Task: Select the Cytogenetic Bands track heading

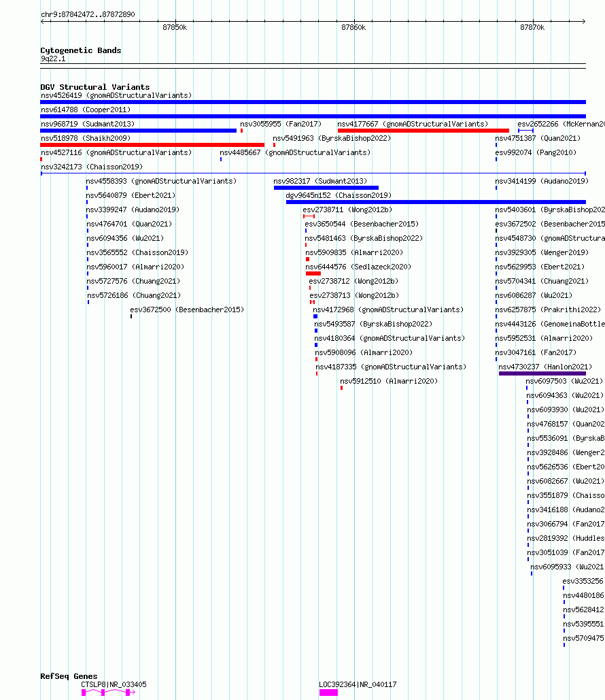Action: pos(81,50)
